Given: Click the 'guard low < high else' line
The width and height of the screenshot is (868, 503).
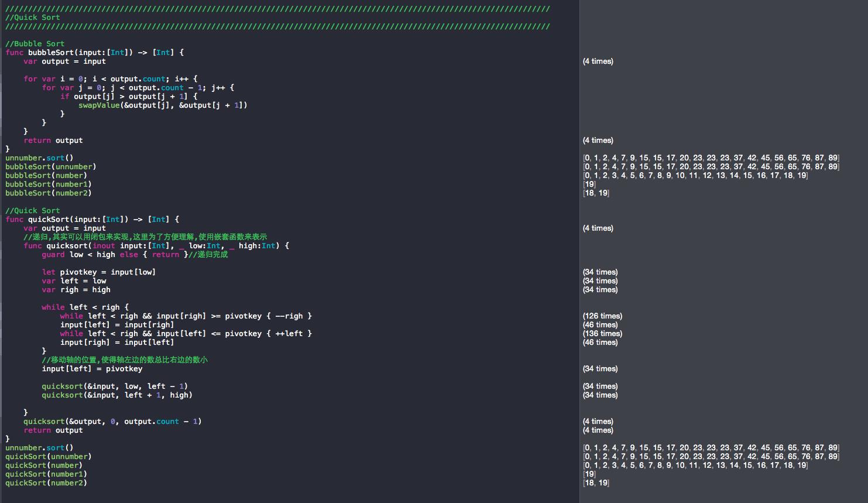Looking at the screenshot, I should point(135,255).
